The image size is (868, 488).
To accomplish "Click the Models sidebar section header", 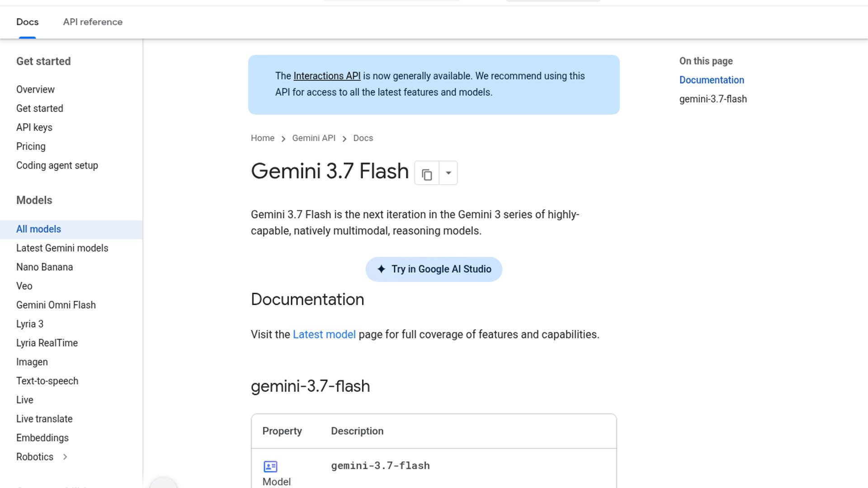I will (34, 200).
